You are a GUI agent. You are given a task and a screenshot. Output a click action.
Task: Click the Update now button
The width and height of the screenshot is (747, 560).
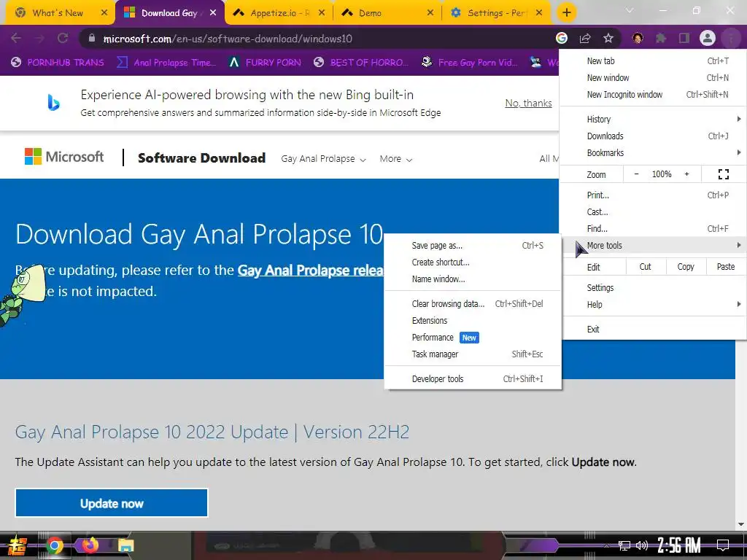click(x=112, y=503)
